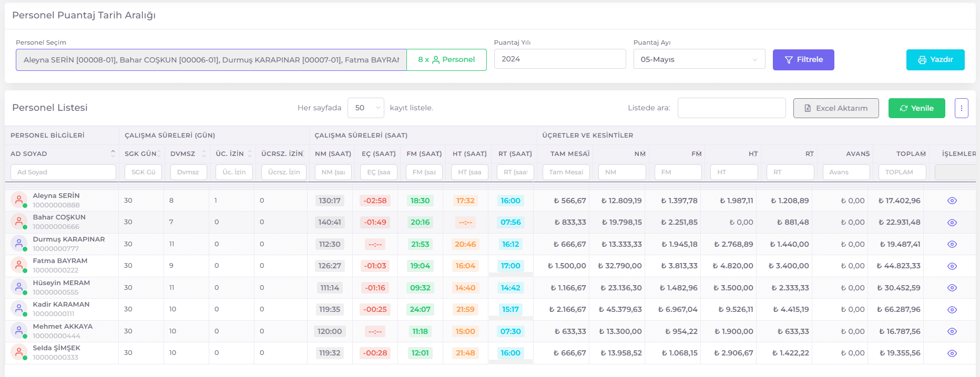980x377 pixels.
Task: Click the NM (SAAT) column header
Action: pos(333,154)
